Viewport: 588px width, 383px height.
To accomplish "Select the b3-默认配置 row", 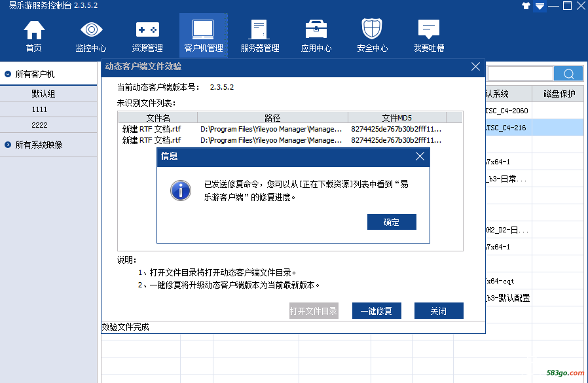I will point(534,298).
